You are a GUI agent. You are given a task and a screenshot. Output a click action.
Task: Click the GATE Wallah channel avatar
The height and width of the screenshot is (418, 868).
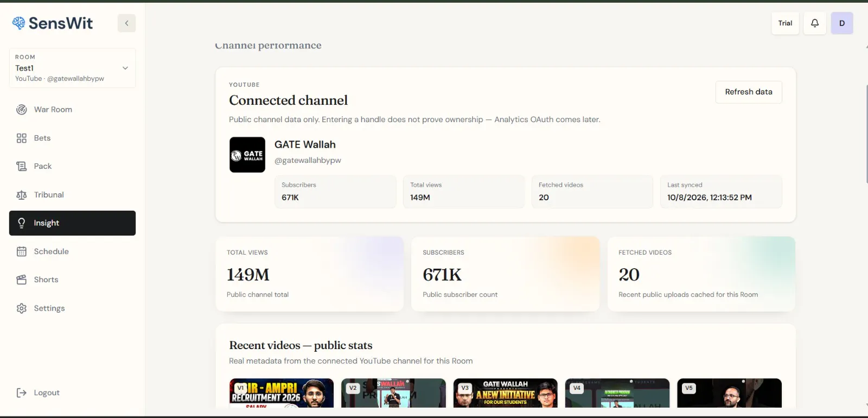coord(247,155)
